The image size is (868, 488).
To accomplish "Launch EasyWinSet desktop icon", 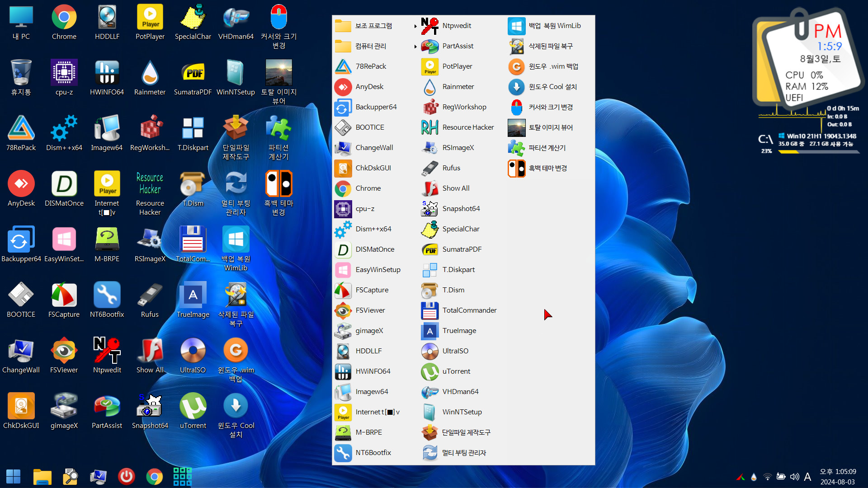I will [64, 244].
